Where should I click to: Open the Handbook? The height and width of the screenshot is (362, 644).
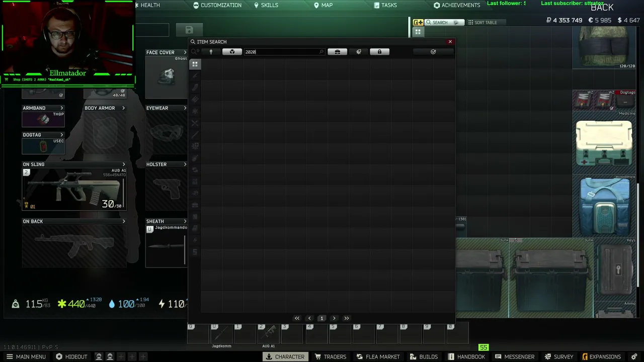tap(466, 356)
